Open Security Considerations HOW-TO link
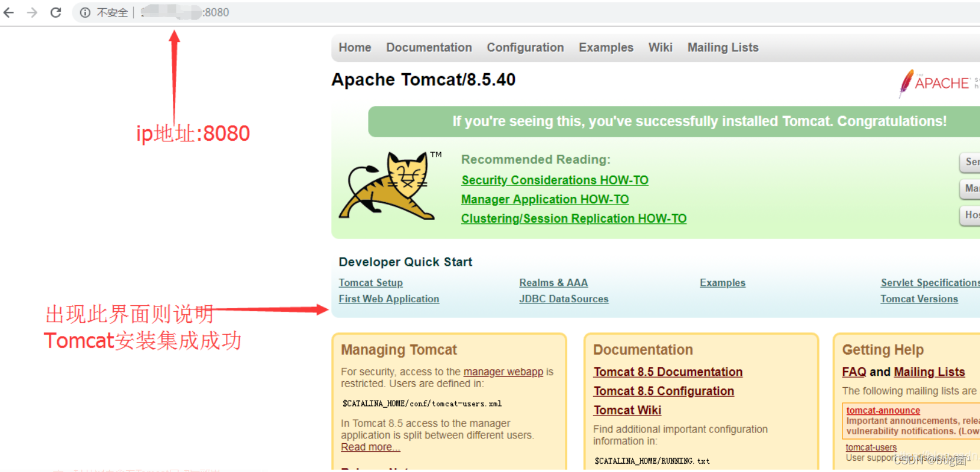 [x=555, y=180]
